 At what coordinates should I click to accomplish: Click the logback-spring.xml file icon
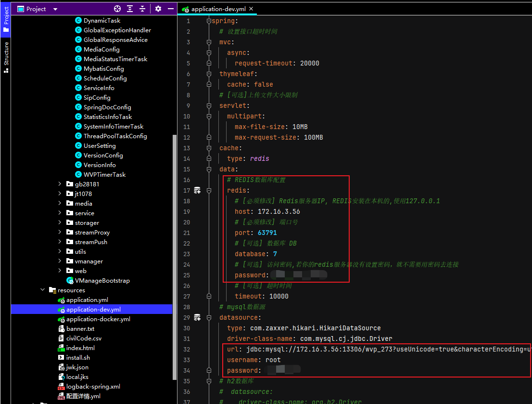(61, 387)
